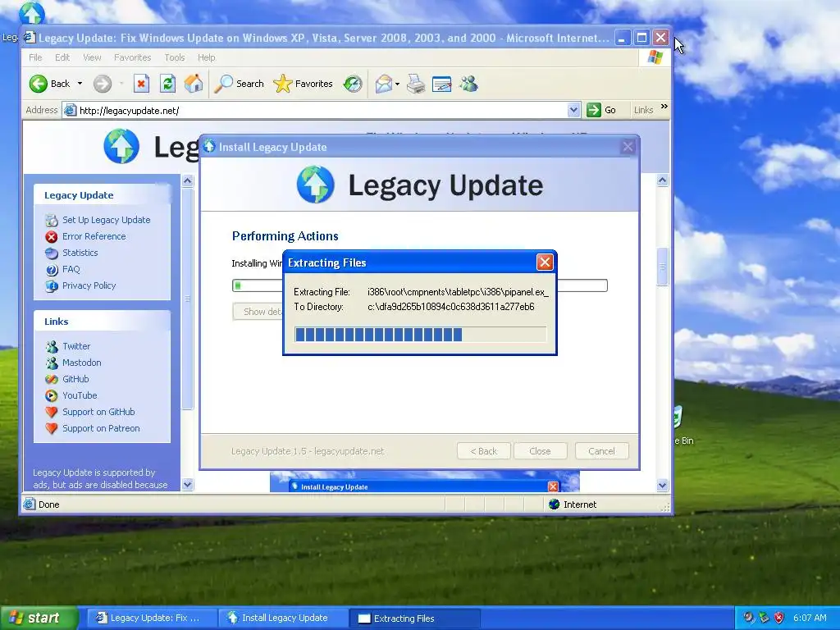The height and width of the screenshot is (630, 840).
Task: Open Set Up Legacy Update link
Action: 106,220
